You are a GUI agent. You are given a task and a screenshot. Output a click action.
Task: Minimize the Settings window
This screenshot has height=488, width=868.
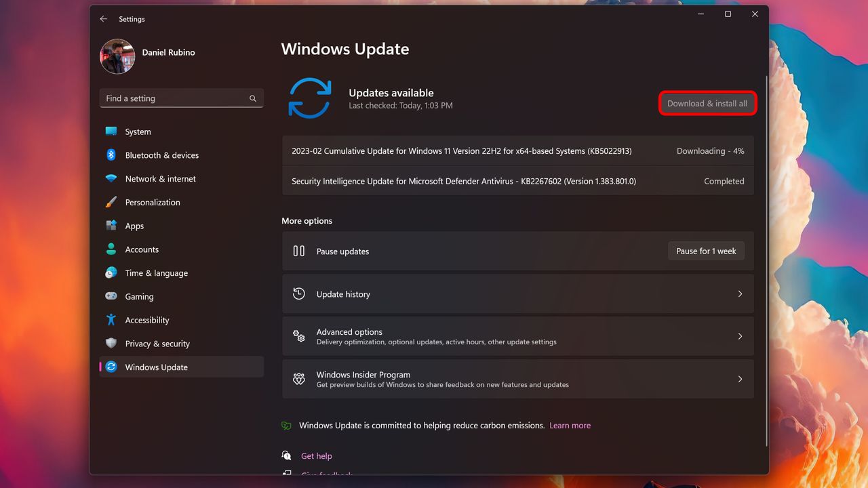pos(701,14)
